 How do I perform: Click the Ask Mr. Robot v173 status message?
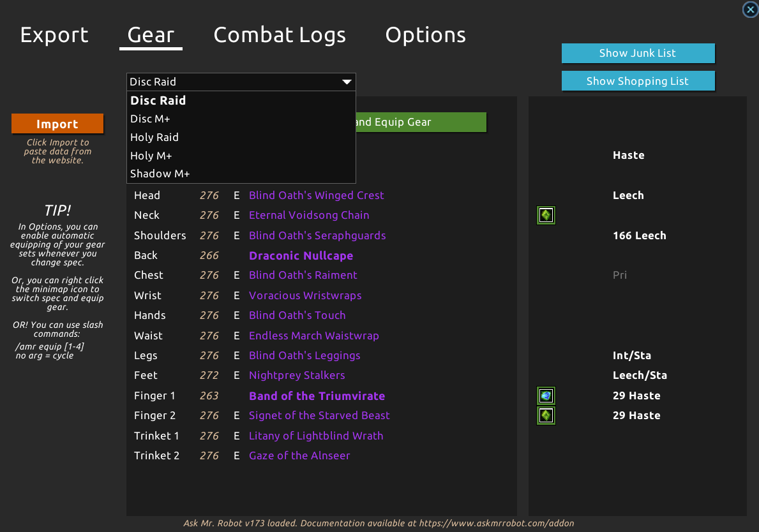pyautogui.click(x=379, y=523)
